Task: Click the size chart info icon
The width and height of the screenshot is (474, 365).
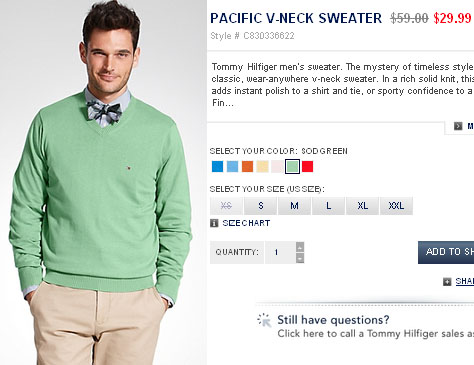Action: pyautogui.click(x=214, y=223)
